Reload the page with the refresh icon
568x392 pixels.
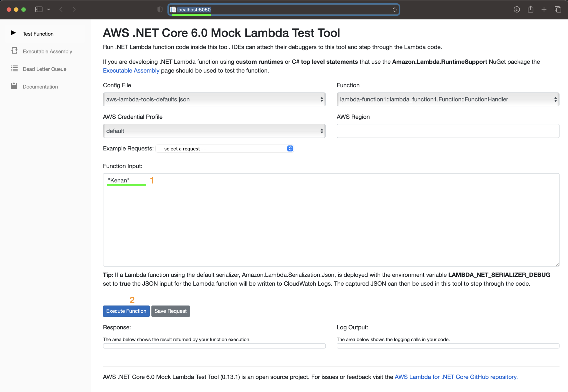[394, 9]
